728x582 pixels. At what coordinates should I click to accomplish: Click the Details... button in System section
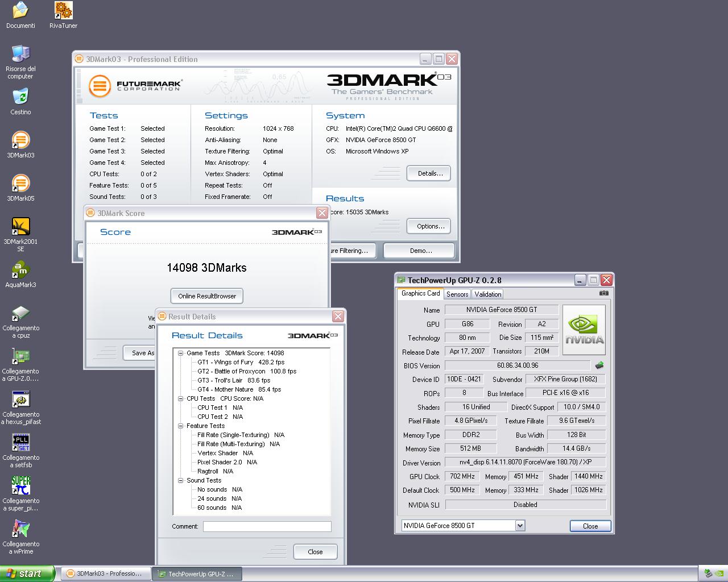pos(429,173)
